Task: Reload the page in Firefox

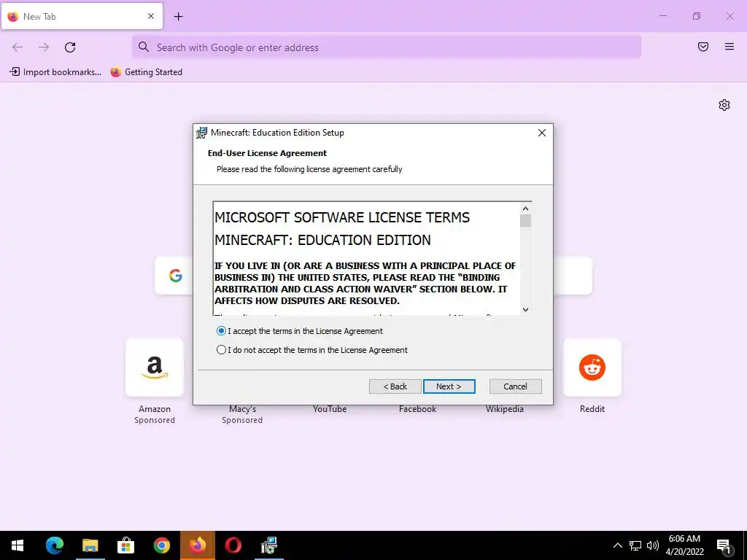Action: (70, 47)
